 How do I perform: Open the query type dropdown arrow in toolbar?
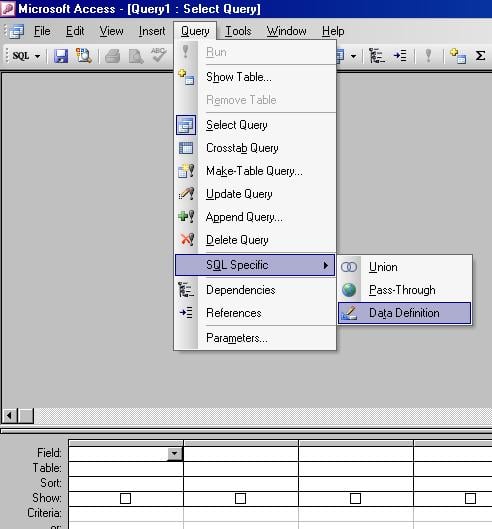[353, 56]
